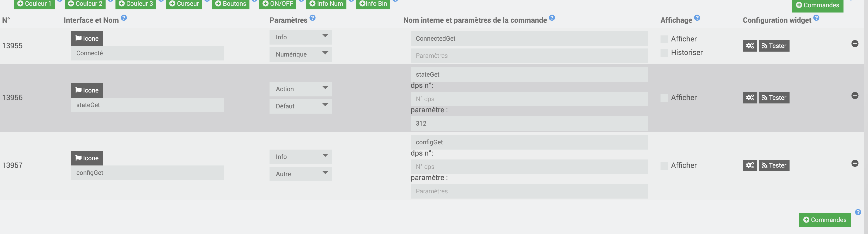
Task: Open help icon beside Configuration widget header
Action: coord(816,18)
